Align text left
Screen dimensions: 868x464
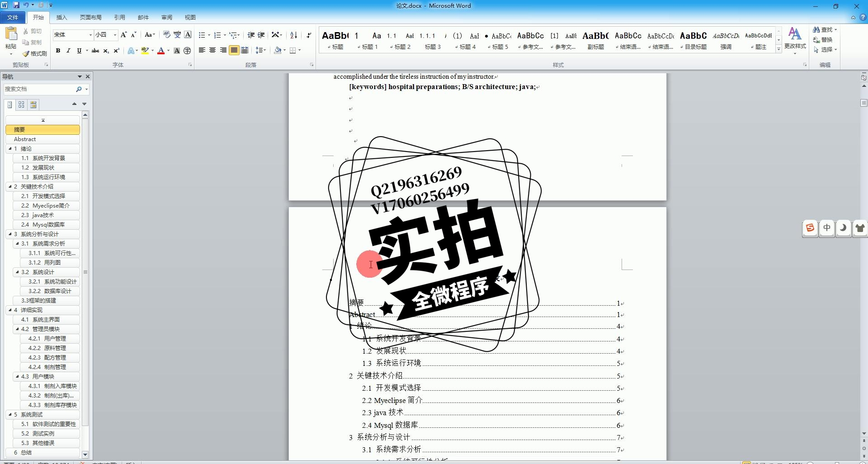[x=202, y=50]
